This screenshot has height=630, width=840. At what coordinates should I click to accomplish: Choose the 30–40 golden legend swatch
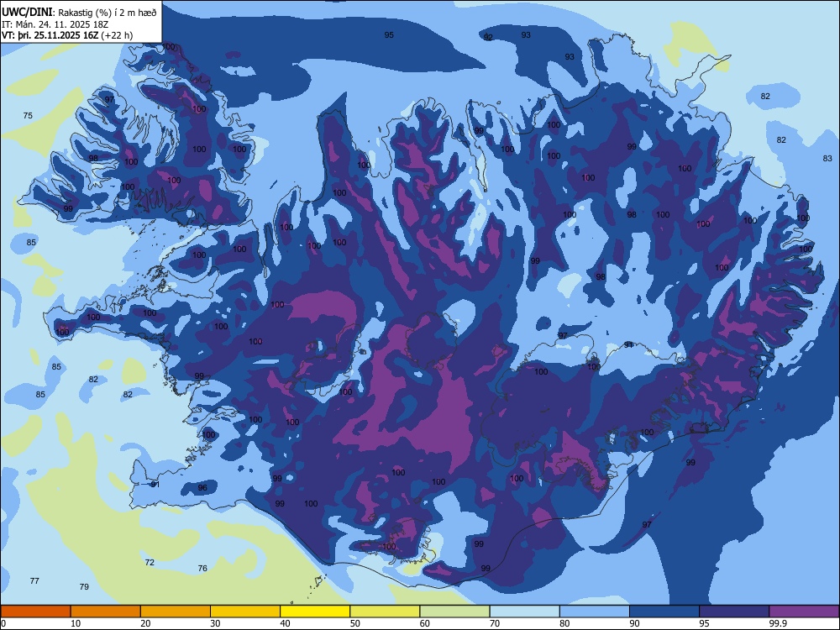245,612
